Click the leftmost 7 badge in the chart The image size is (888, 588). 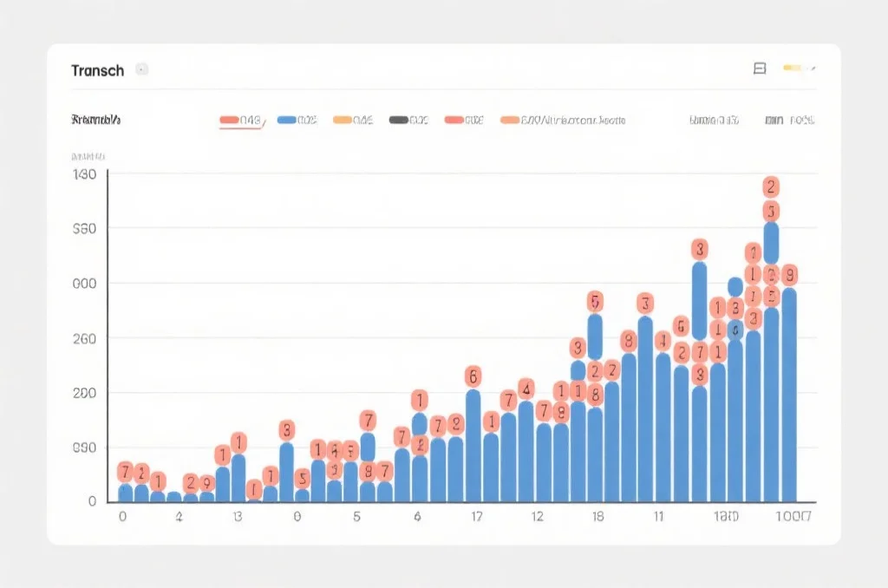126,473
